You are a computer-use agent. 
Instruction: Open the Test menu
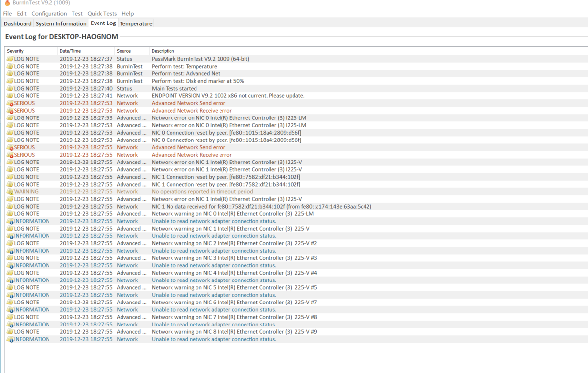(77, 14)
